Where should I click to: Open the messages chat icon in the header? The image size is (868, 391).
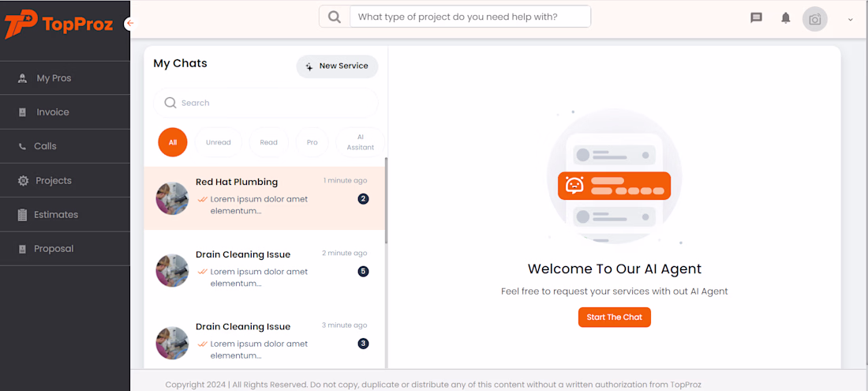[x=756, y=17]
